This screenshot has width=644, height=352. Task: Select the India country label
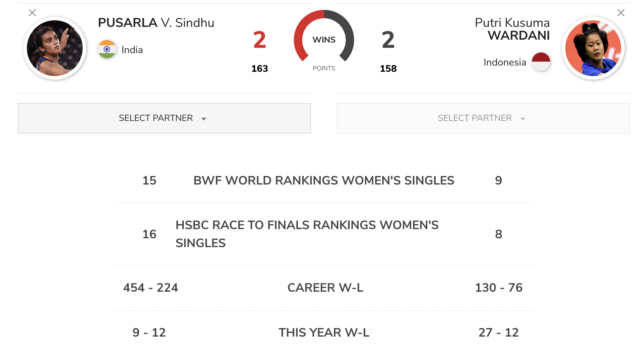click(132, 50)
